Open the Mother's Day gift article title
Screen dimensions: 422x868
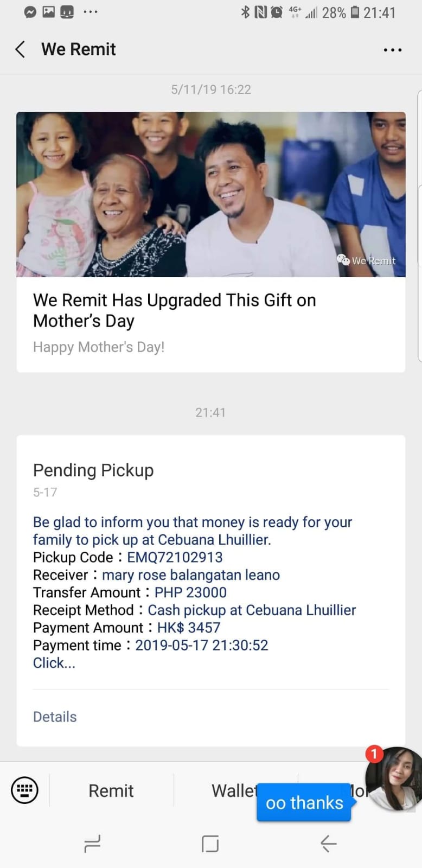click(x=174, y=310)
